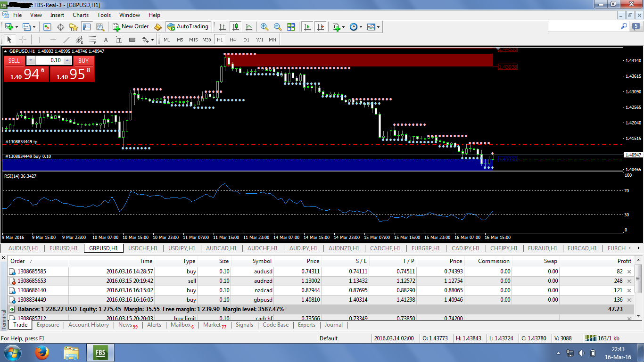Screen dimensions: 644x362
Task: Select the Equidistant Channel tool
Action: tap(79, 40)
